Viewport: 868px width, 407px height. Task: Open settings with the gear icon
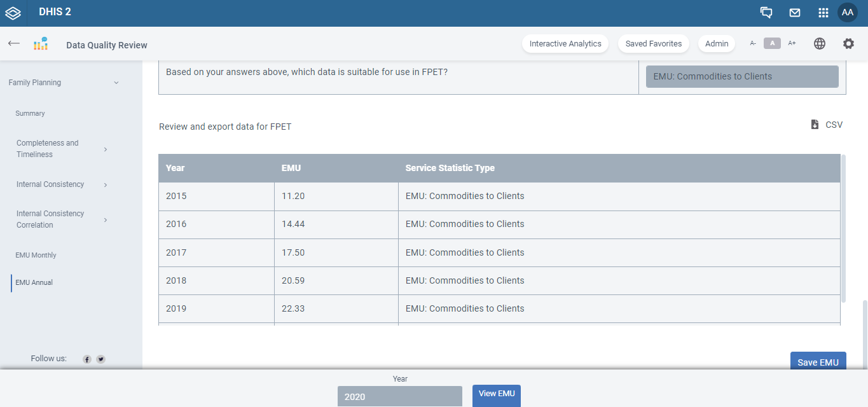tap(848, 44)
